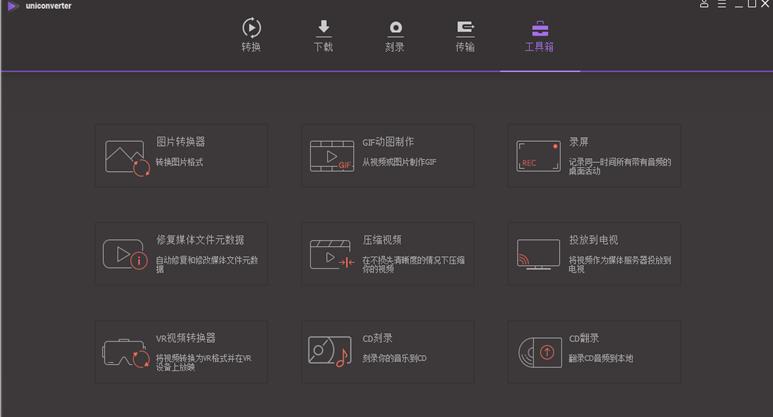Open the 转换 (Convert) tab icon
Image resolution: width=773 pixels, height=417 pixels.
click(x=251, y=28)
